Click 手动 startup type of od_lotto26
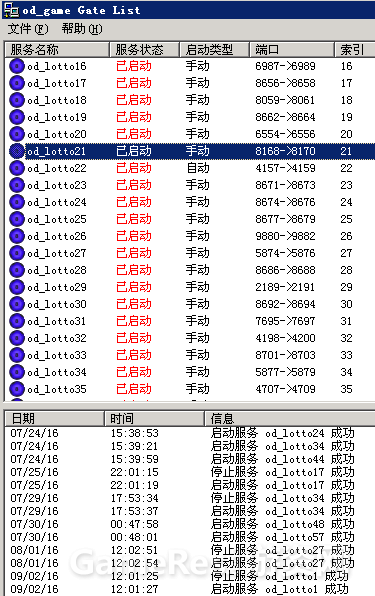This screenshot has height=596, width=375. tap(198, 236)
